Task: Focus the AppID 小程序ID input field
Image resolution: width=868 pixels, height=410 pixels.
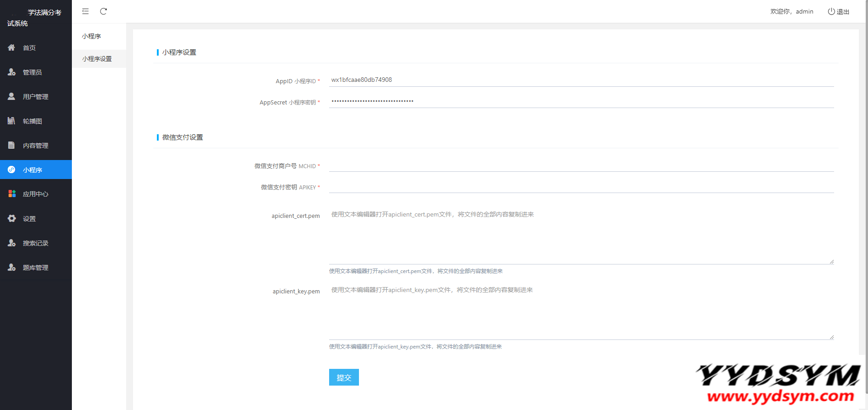Action: [x=581, y=80]
